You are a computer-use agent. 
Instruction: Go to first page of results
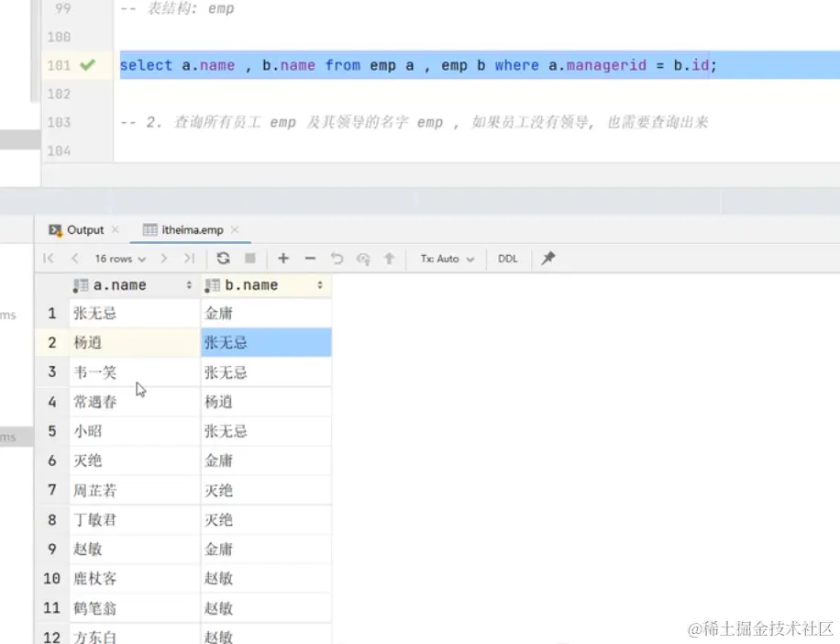coord(49,259)
